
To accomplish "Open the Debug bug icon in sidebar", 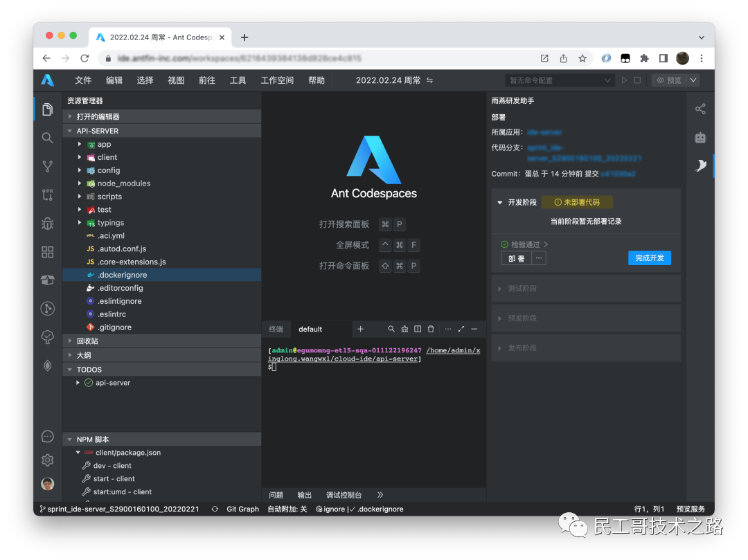I will click(x=47, y=223).
